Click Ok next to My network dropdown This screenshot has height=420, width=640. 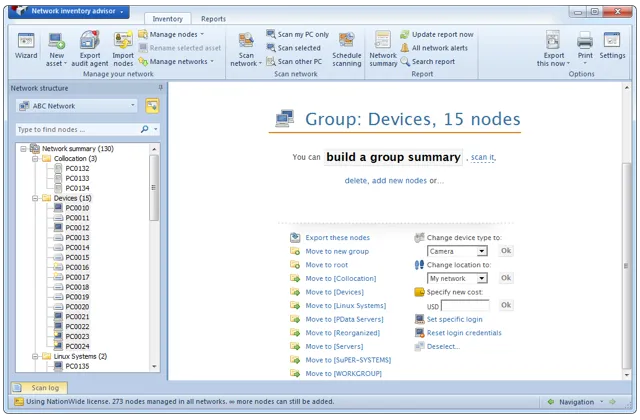[x=506, y=278]
